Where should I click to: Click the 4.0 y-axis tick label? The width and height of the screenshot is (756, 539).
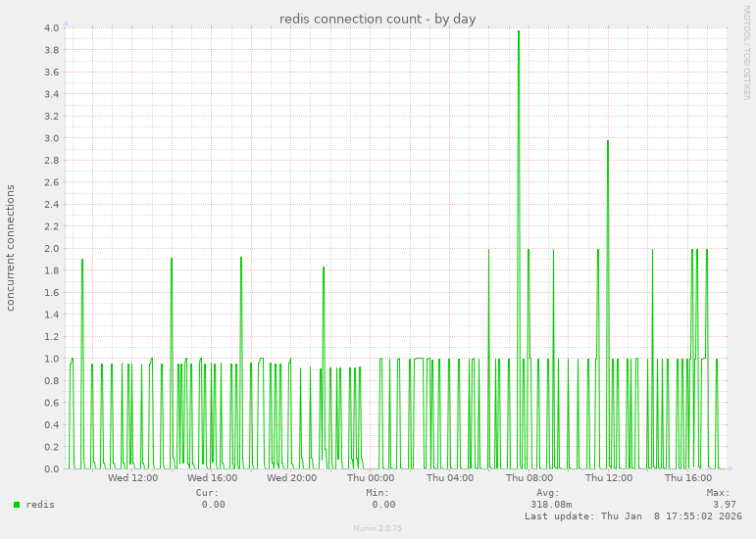52,28
